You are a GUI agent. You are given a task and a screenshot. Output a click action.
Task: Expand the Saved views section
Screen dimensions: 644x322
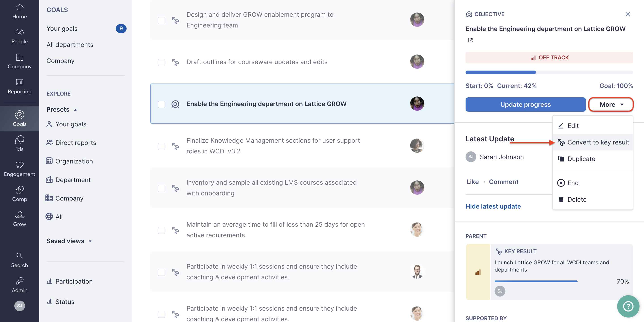pos(69,241)
